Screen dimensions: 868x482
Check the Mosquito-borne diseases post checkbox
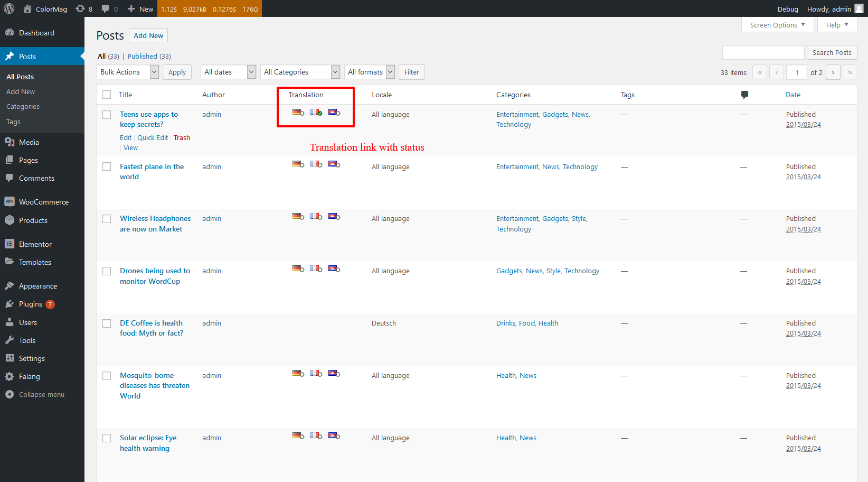coord(107,376)
